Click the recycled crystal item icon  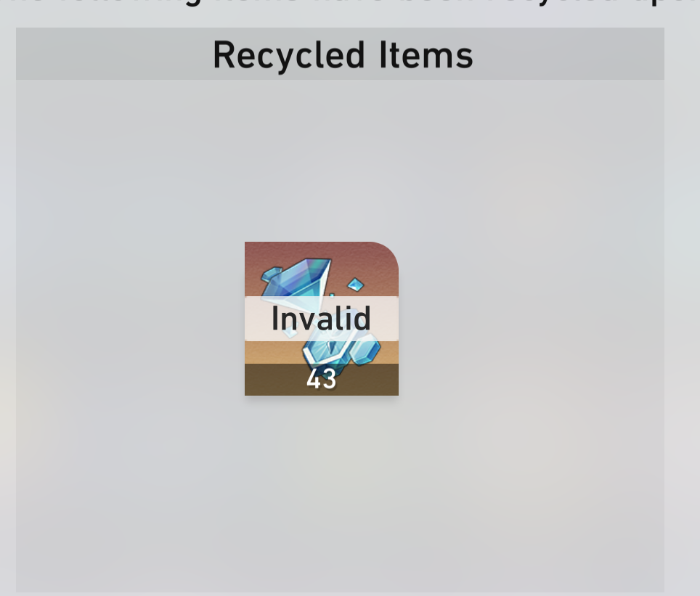click(x=322, y=318)
